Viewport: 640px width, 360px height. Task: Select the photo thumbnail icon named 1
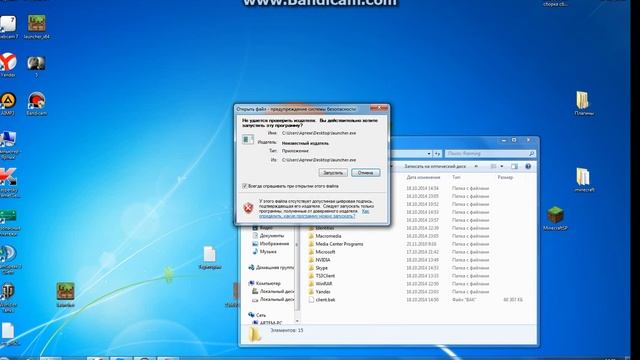coord(36,66)
